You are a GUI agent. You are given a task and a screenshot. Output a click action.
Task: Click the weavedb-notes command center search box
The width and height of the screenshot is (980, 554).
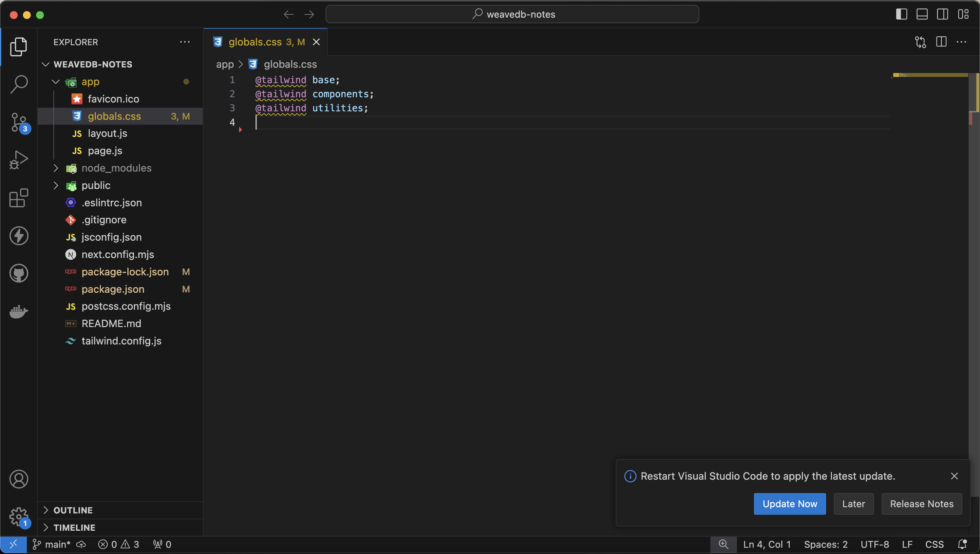512,14
